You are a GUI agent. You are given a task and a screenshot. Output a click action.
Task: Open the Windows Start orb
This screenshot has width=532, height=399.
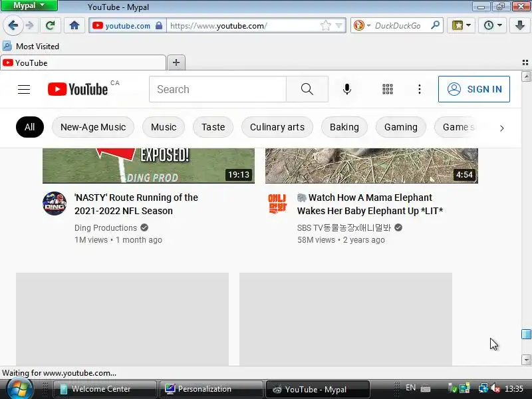(x=19, y=389)
